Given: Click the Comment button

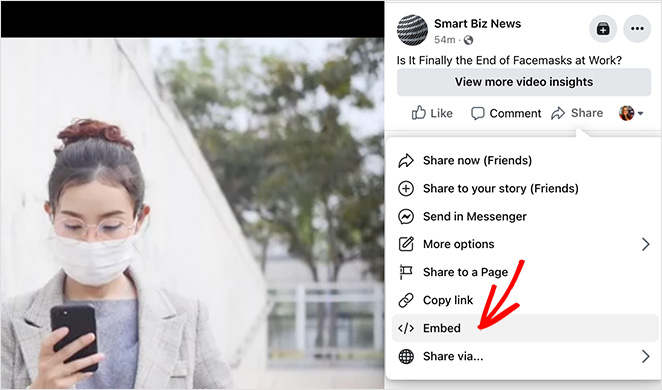Looking at the screenshot, I should click(506, 113).
